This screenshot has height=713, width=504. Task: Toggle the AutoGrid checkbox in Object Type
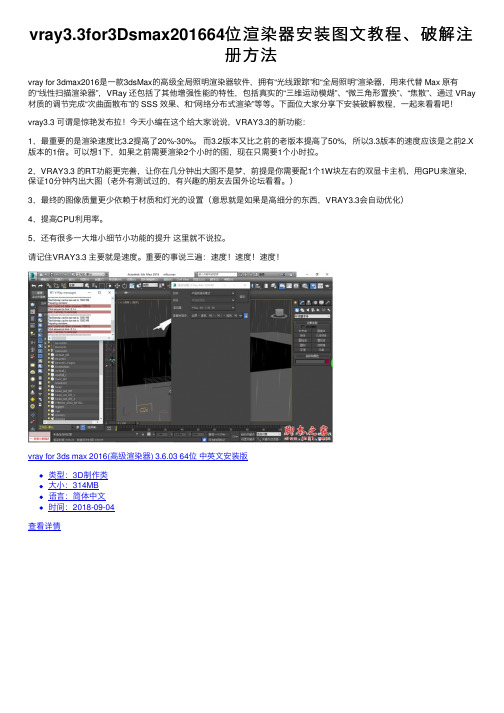point(302,326)
